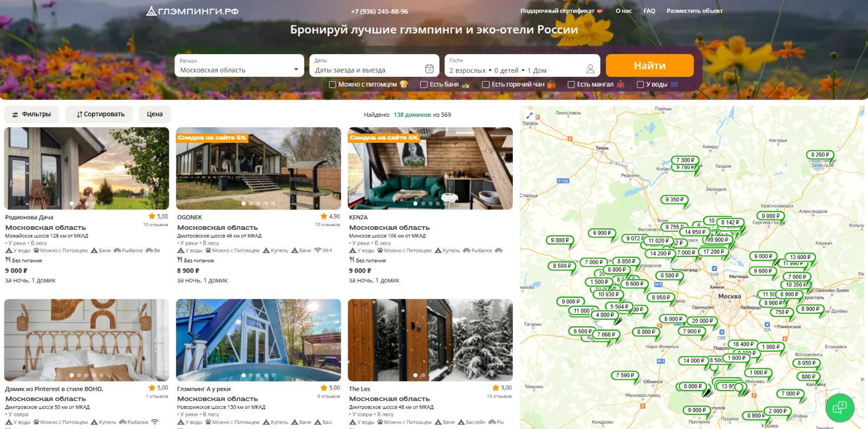Toggle the 'У воды' checkbox

(640, 84)
